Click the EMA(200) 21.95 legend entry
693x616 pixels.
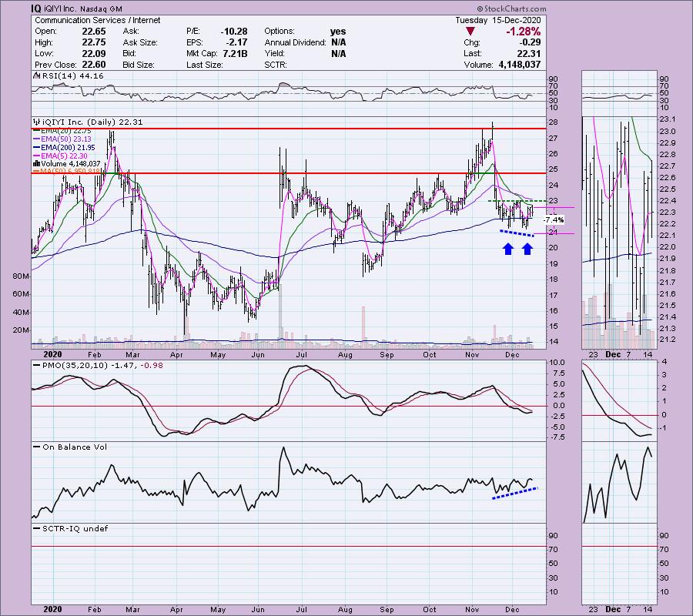[x=68, y=148]
